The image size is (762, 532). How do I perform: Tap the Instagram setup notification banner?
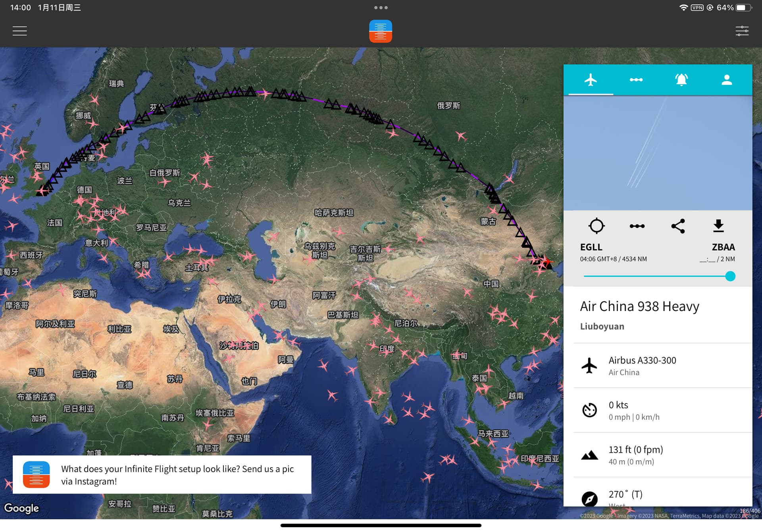(162, 474)
